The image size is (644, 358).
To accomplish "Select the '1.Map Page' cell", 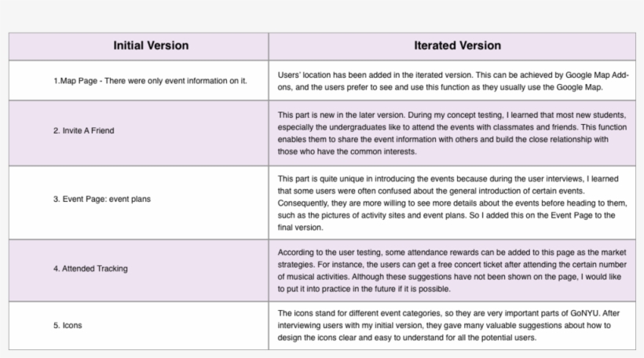I will pyautogui.click(x=150, y=81).
